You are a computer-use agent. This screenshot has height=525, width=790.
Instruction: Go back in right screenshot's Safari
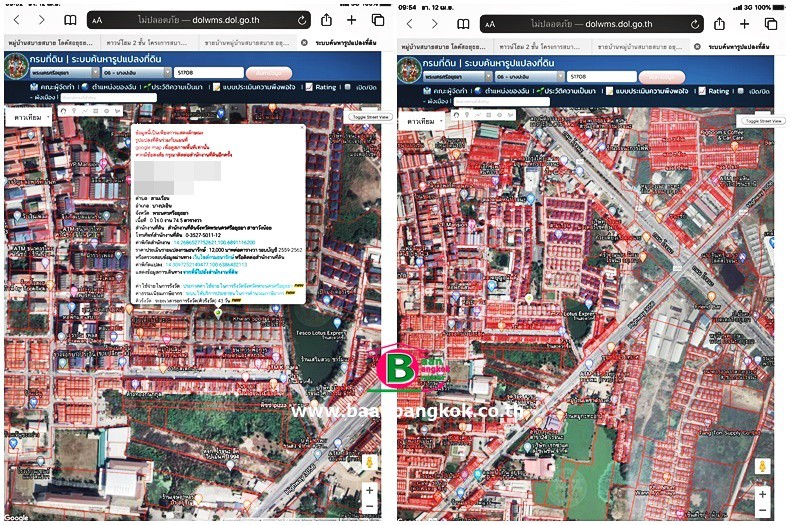pyautogui.click(x=410, y=24)
